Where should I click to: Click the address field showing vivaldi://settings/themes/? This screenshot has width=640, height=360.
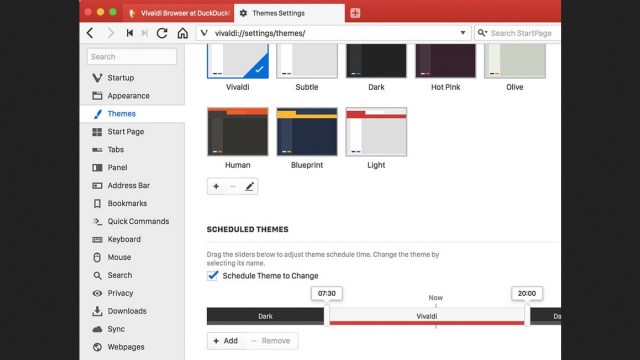pos(333,33)
